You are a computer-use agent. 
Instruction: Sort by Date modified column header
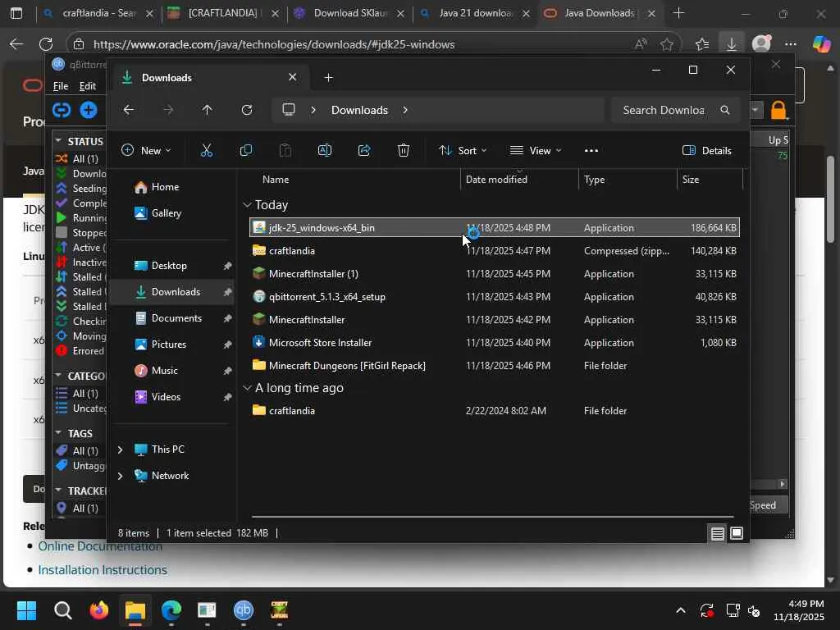point(519,180)
